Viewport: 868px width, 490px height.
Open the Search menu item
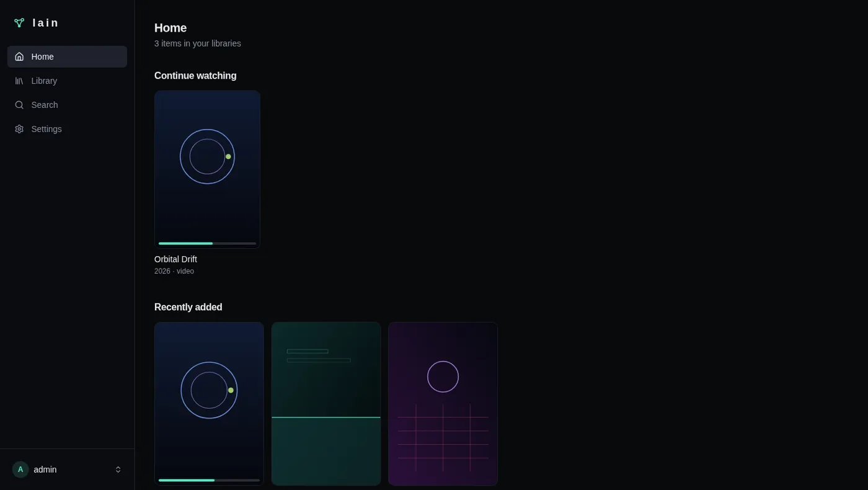click(67, 105)
